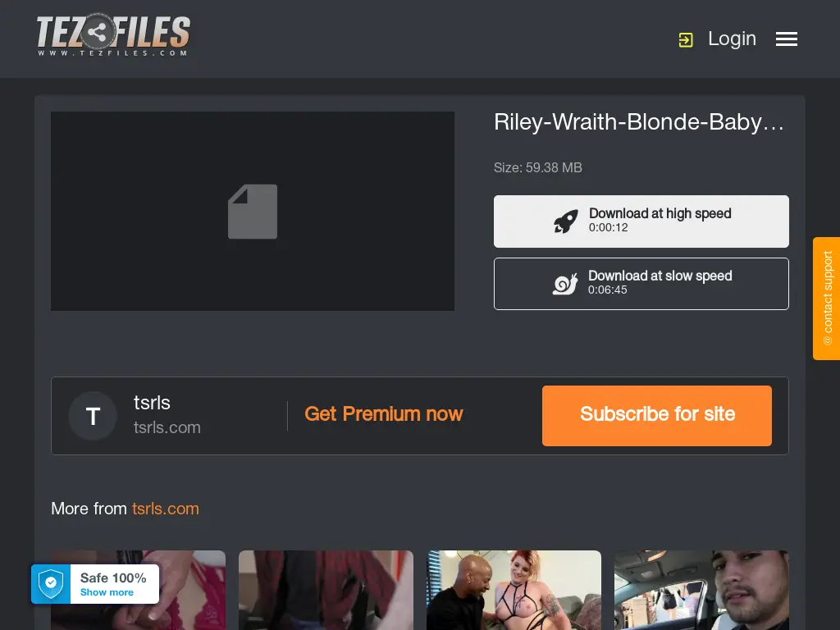Click the file placeholder icon in preview
Screen dimensions: 840x630
(253, 212)
